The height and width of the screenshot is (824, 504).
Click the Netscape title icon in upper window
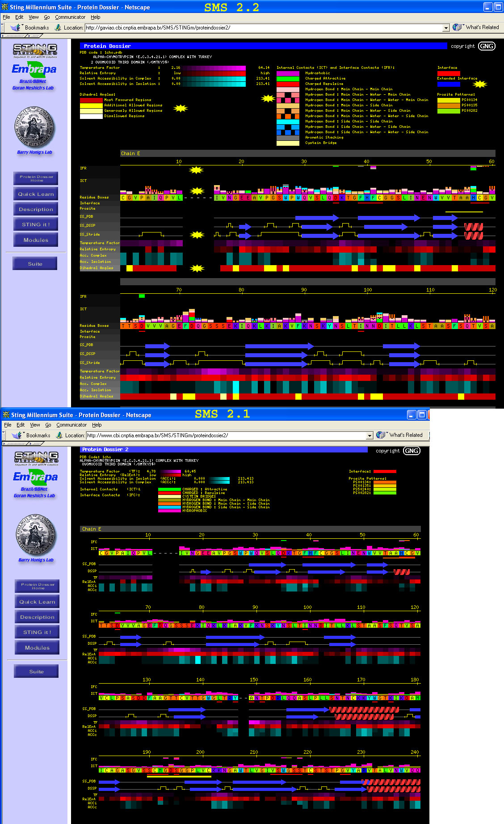[5, 7]
